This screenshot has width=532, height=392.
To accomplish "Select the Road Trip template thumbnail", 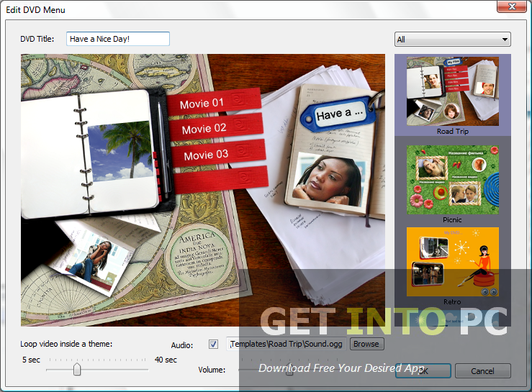I will (453, 91).
